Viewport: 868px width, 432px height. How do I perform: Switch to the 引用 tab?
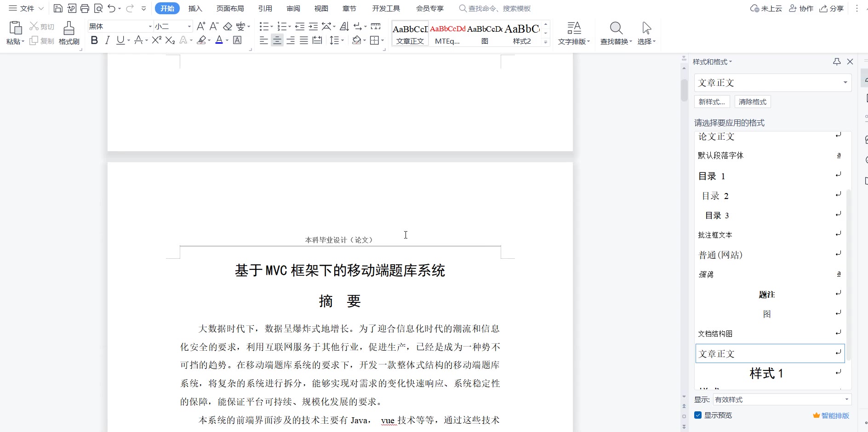pyautogui.click(x=265, y=8)
